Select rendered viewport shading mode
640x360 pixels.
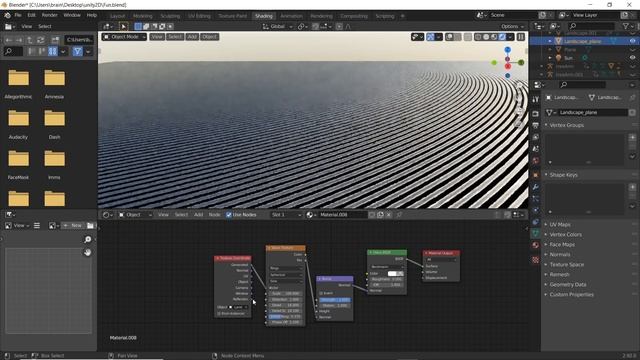pyautogui.click(x=502, y=37)
